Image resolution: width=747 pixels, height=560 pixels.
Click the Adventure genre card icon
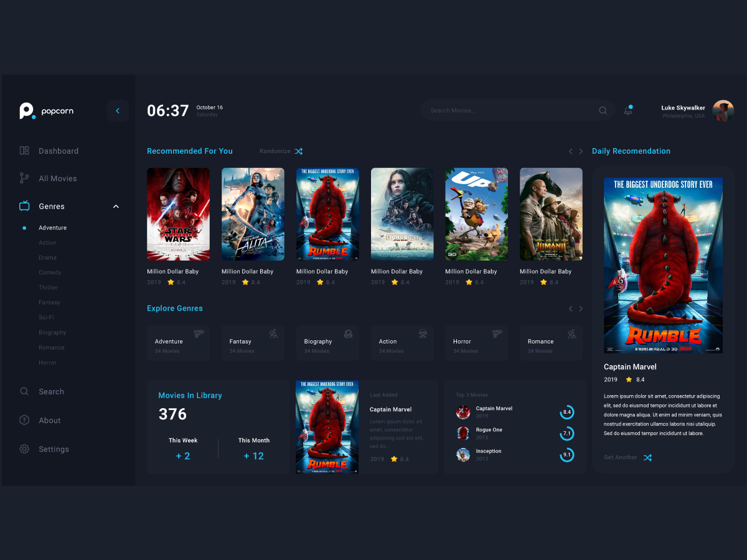click(x=199, y=334)
